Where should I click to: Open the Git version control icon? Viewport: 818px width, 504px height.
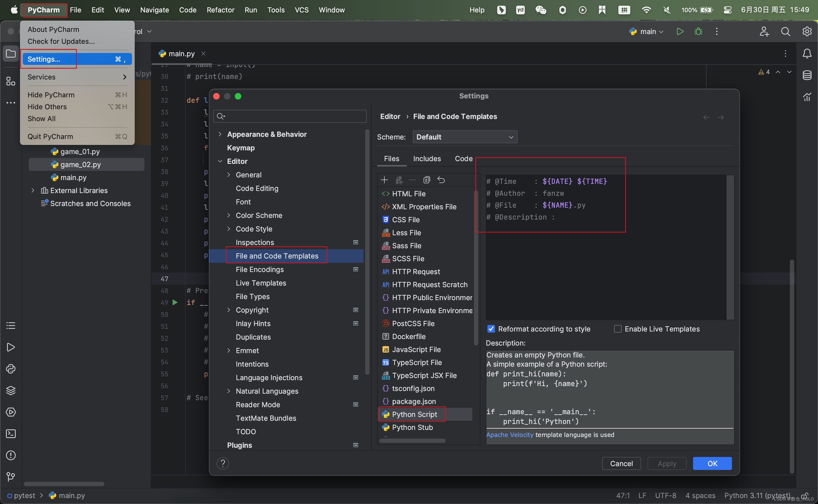pos(11,477)
